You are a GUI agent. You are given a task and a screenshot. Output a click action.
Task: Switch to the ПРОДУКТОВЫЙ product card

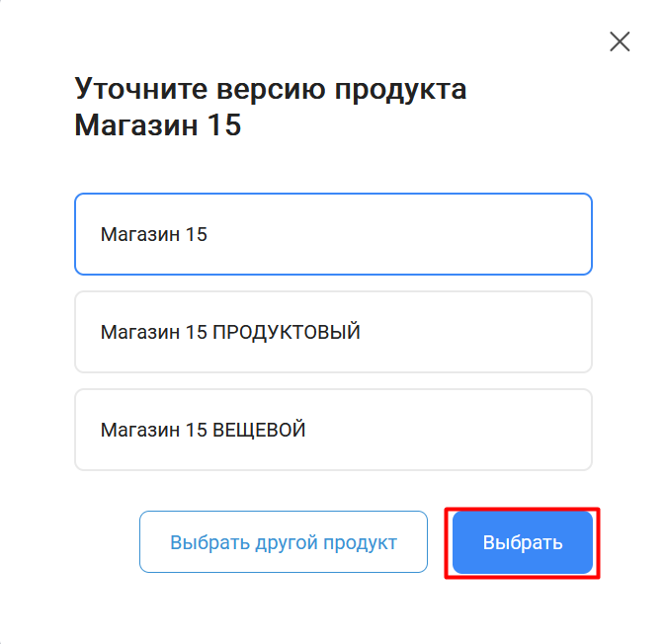(333, 332)
